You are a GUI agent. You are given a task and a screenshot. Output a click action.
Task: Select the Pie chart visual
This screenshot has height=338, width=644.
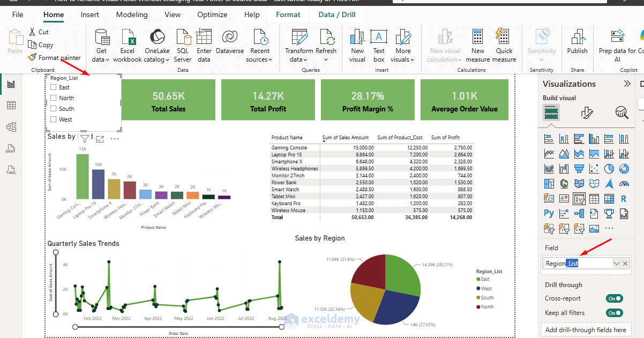click(609, 169)
